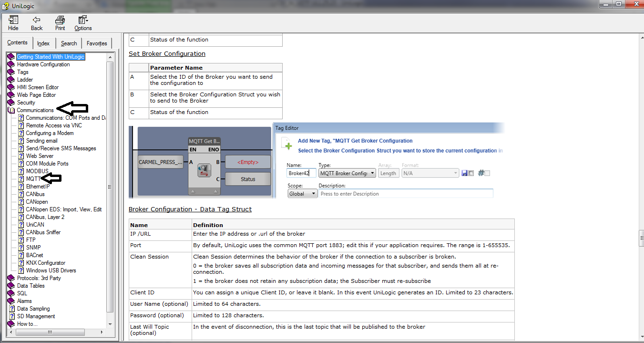This screenshot has height=343, width=644.
Task: Open the BACnet topic
Action: click(x=34, y=255)
